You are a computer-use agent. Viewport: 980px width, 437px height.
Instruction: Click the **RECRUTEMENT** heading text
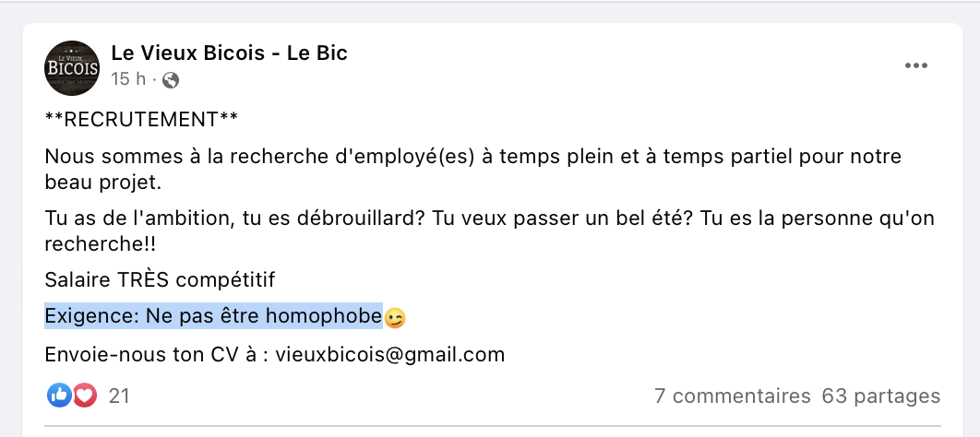141,119
